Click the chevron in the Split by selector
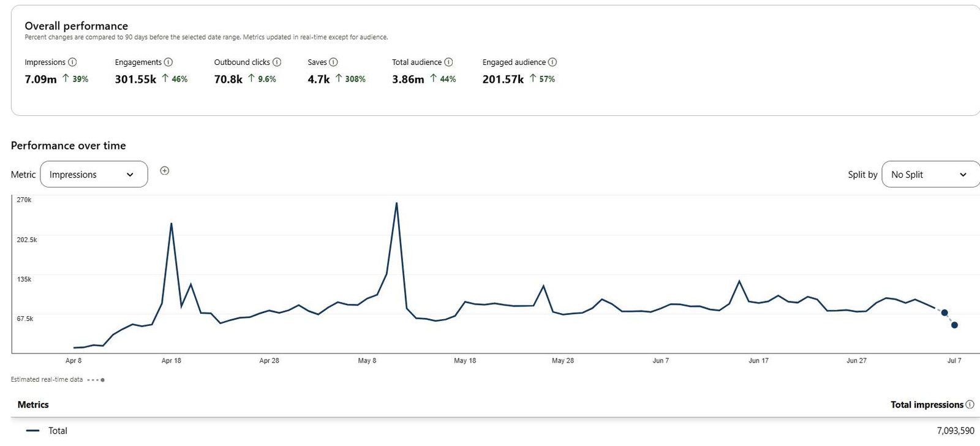 963,175
